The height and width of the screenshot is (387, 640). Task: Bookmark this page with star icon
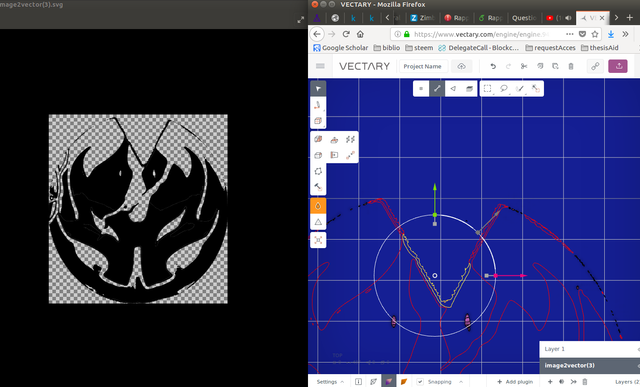coord(595,34)
